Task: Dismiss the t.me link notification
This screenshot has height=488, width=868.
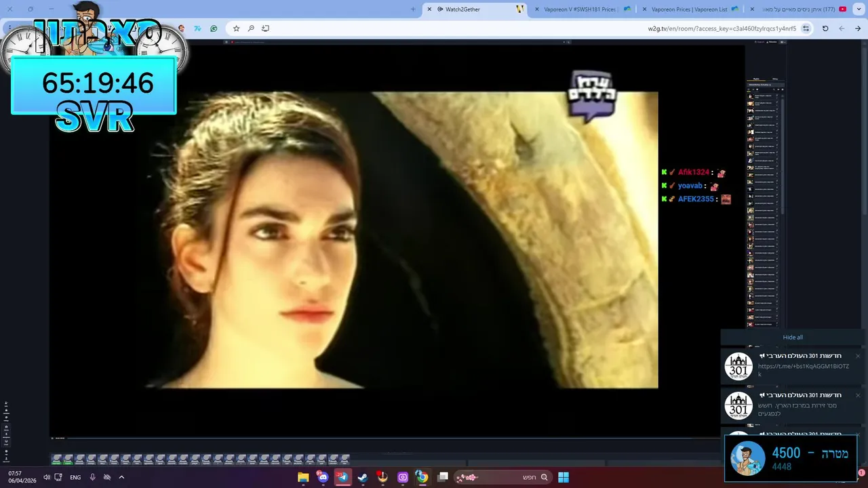Action: point(857,356)
